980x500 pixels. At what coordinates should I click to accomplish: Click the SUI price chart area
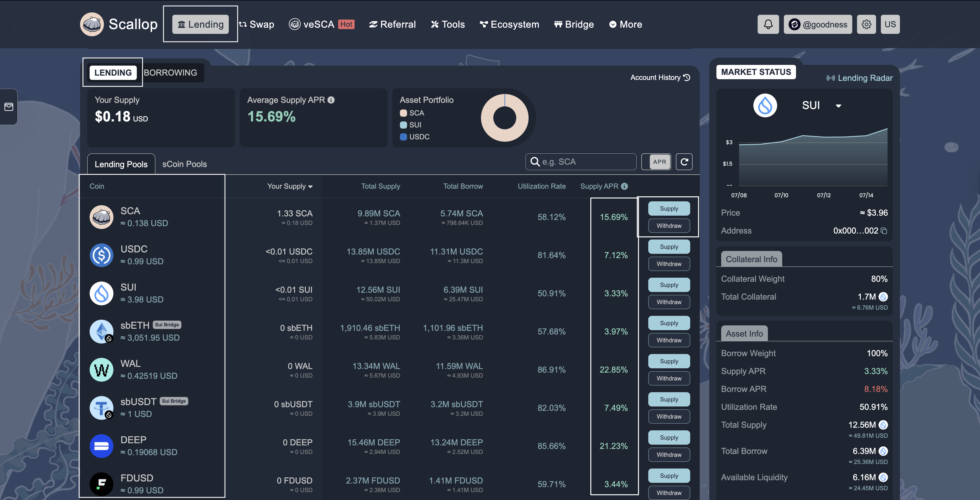tap(813, 157)
